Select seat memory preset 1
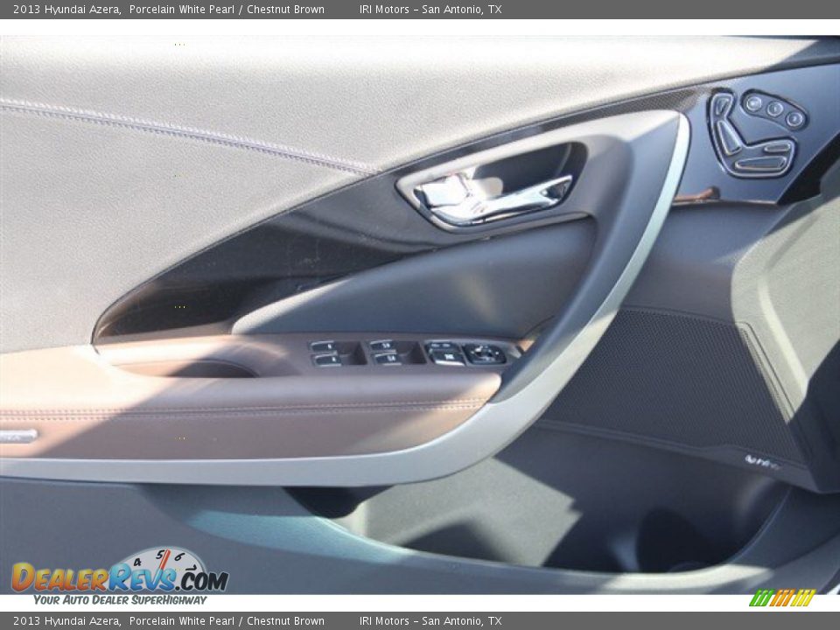Image resolution: width=840 pixels, height=630 pixels. [x=773, y=108]
